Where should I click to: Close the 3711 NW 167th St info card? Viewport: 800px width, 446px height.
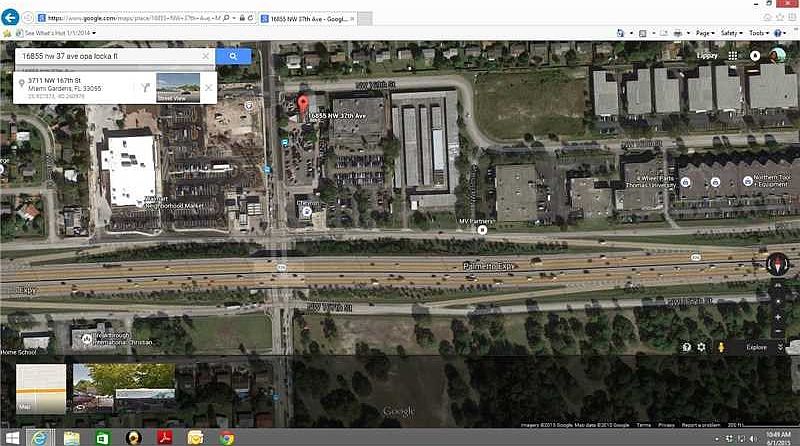(x=209, y=87)
